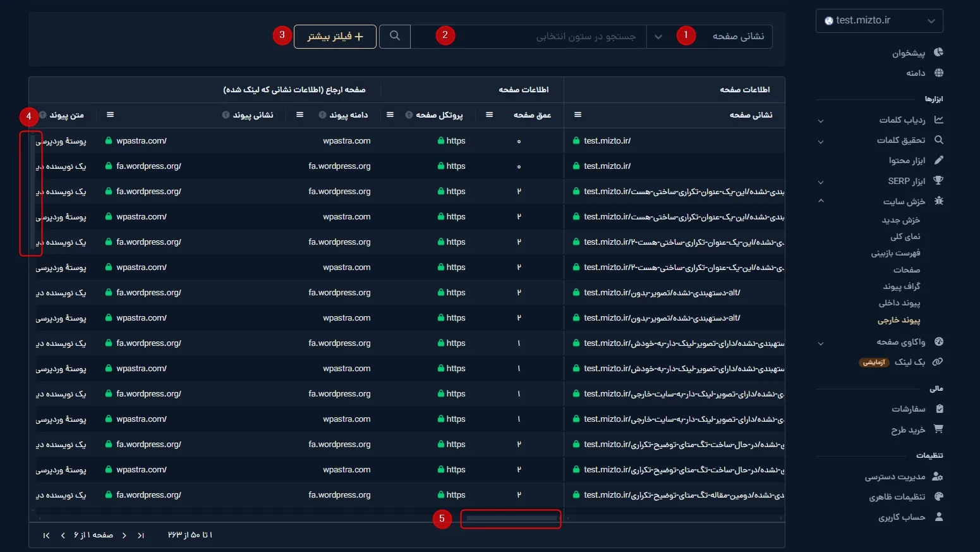
Task: Click the متن پیوند column header text
Action: pos(67,115)
